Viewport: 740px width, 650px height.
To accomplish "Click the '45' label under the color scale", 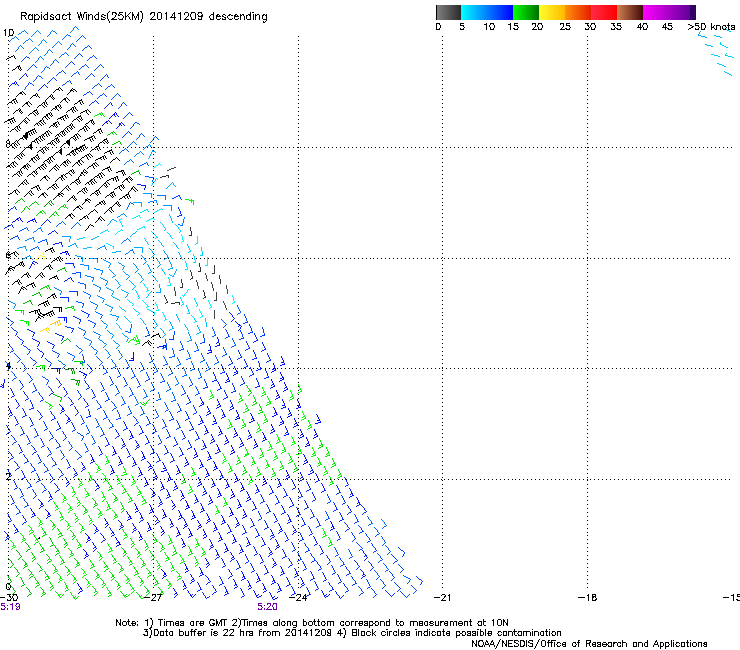I will 667,27.
